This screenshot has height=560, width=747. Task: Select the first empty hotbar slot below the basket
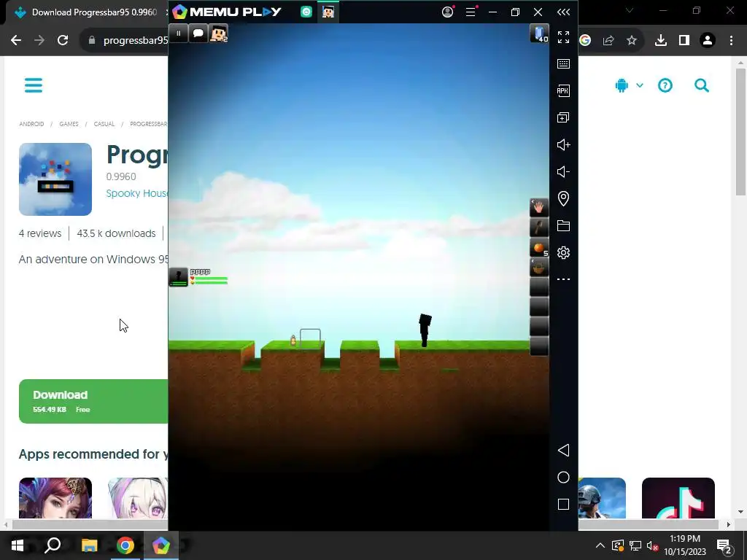click(539, 287)
